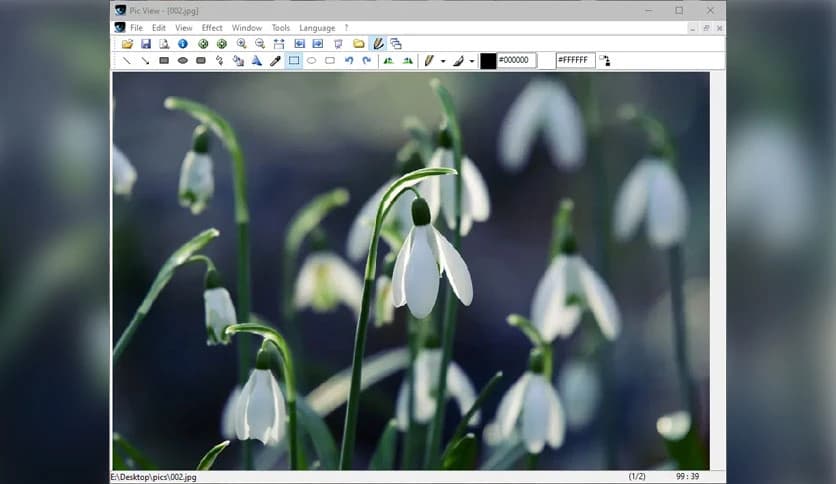Show image info with blue info icon
The width and height of the screenshot is (836, 484).
(x=183, y=44)
